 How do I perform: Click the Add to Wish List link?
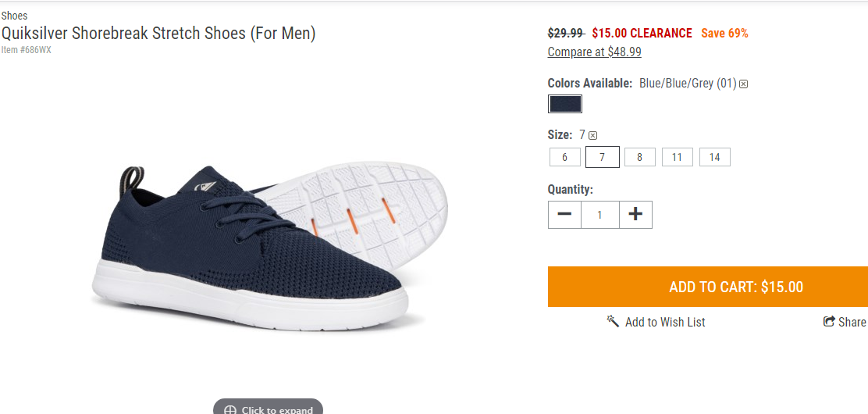(665, 322)
